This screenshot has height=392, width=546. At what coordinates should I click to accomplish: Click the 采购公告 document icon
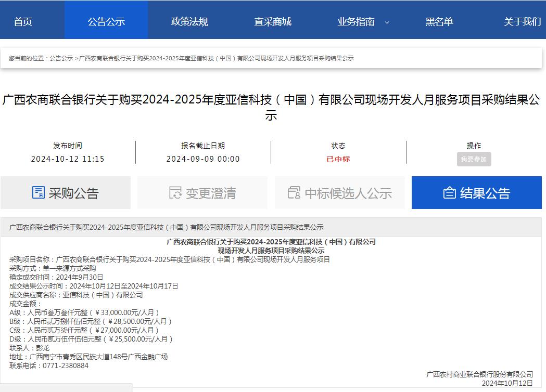(39, 192)
